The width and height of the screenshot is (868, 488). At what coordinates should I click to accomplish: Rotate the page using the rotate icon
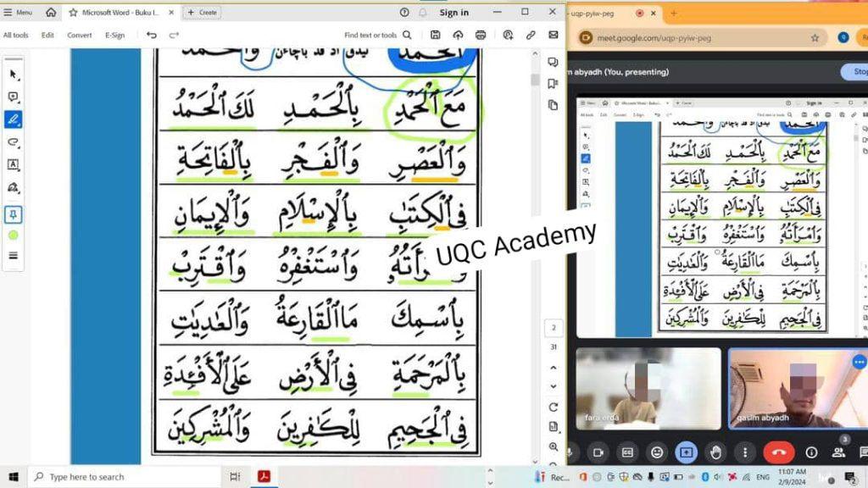[553, 408]
